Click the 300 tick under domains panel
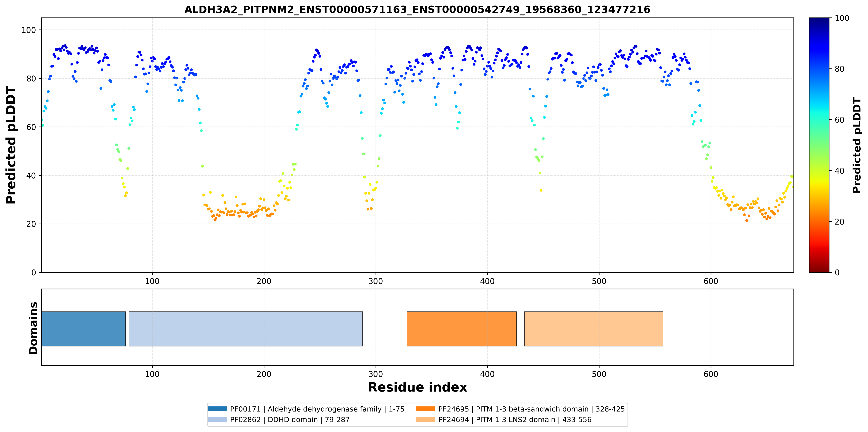The image size is (868, 432). (x=375, y=374)
